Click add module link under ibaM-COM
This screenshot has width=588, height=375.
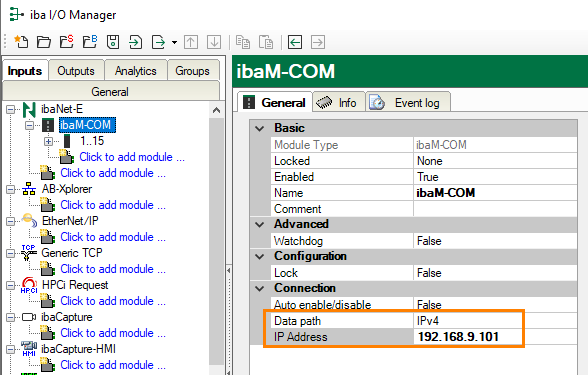click(132, 157)
